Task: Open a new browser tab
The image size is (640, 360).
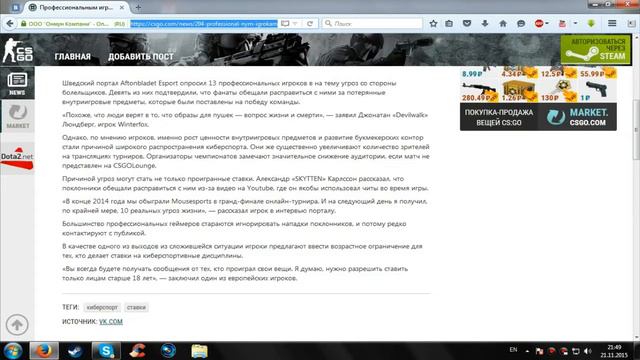Action: (x=138, y=7)
